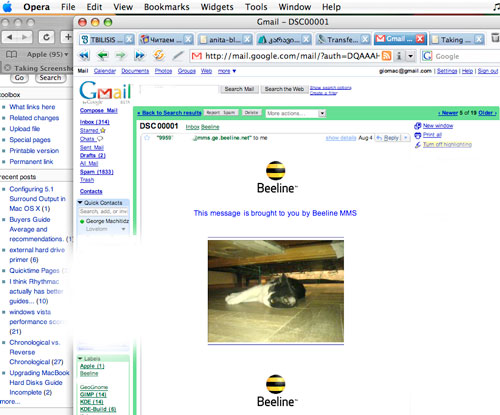Viewport: 500px width, 415px height.
Task: Expand the more menu in Gmail top bar
Action: (x=227, y=71)
